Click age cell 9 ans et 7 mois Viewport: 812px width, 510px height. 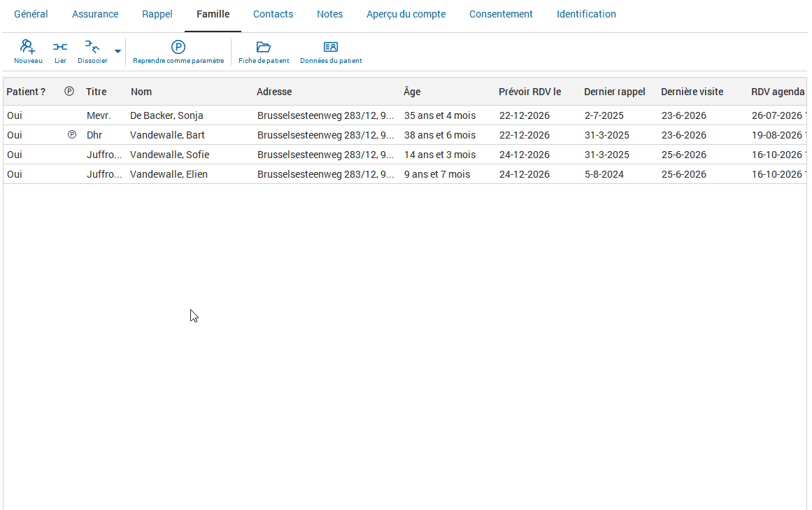[437, 174]
